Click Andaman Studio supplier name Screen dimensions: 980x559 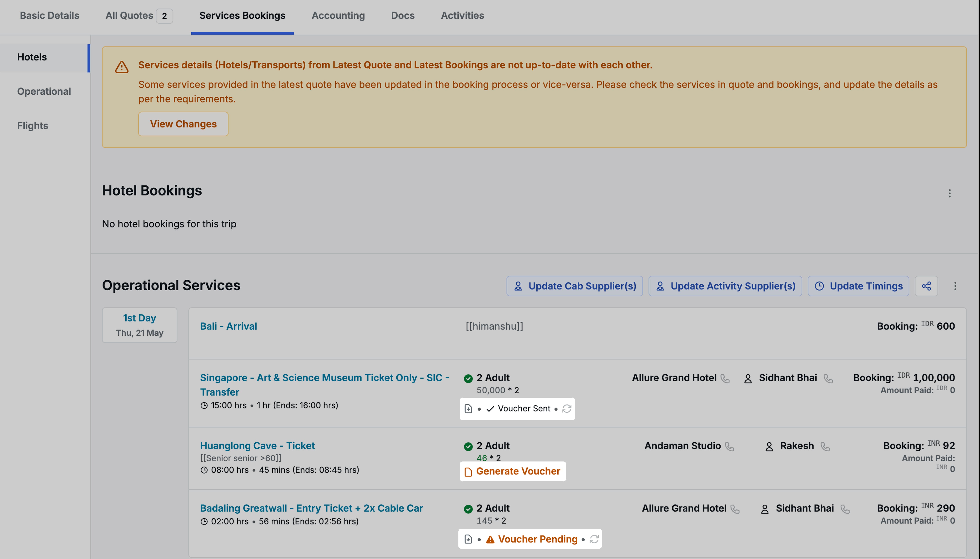(682, 445)
